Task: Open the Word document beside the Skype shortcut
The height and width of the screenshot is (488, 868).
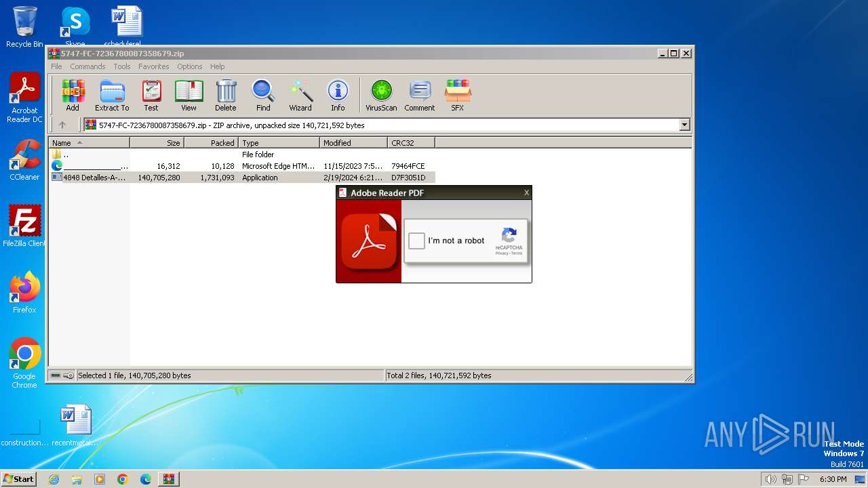Action: pyautogui.click(x=126, y=26)
